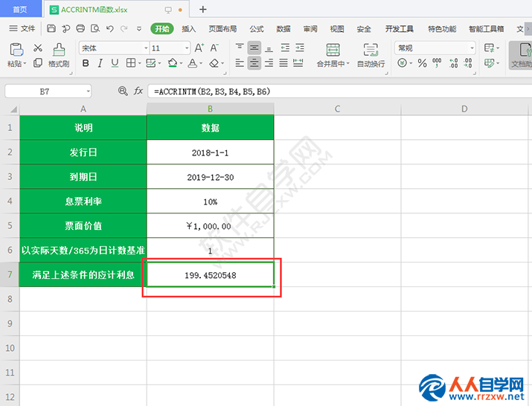Click the increase indent icon
532x406 pixels.
300,48
